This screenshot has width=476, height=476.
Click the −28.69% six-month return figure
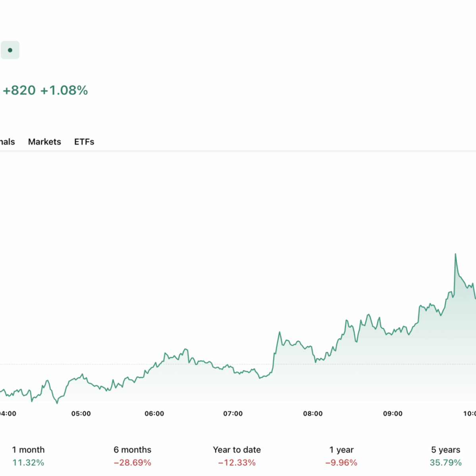(x=132, y=463)
